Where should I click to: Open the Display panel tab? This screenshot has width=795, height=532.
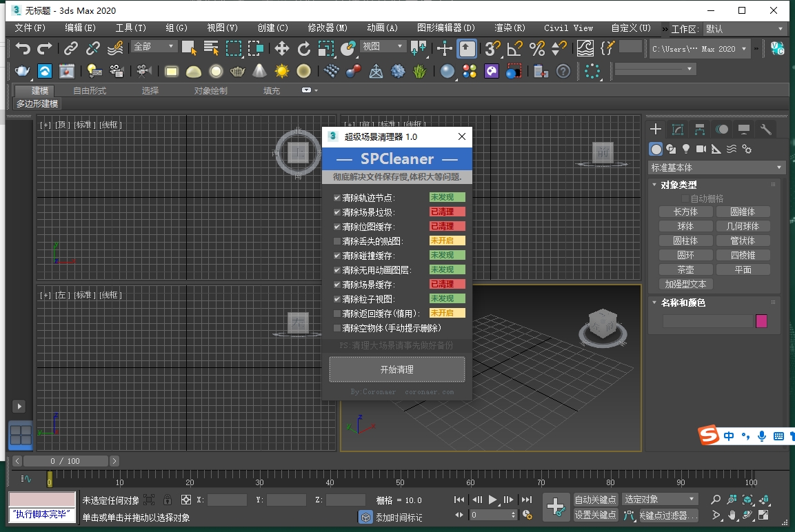pos(744,129)
